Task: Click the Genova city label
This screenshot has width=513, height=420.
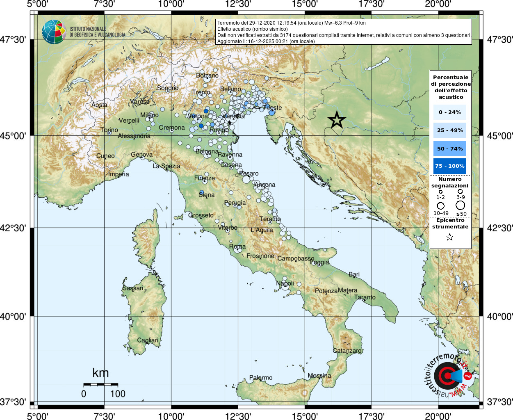Action: pyautogui.click(x=142, y=155)
